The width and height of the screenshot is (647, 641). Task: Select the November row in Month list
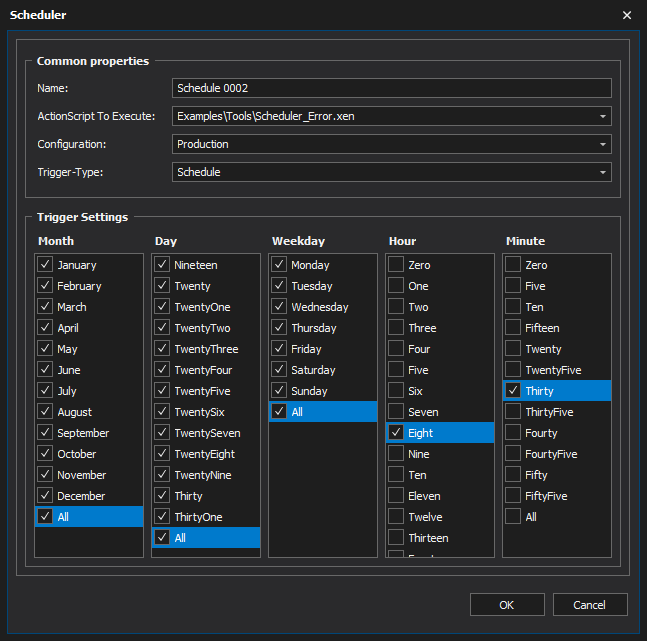[89, 475]
